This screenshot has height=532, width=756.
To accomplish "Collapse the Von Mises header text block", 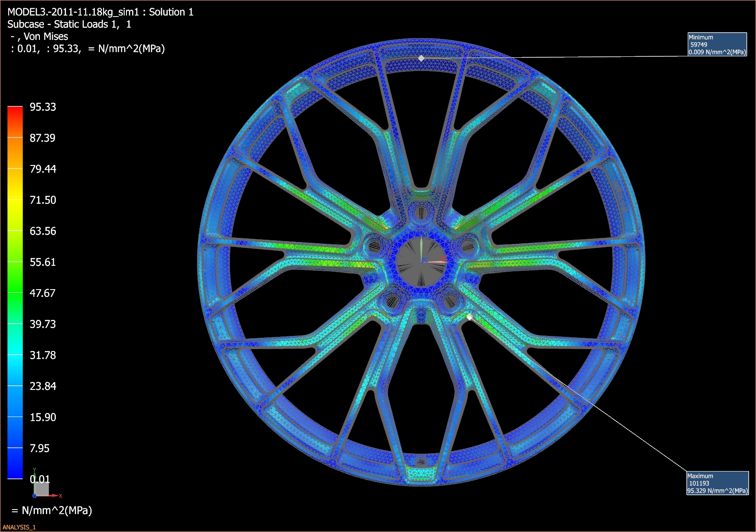I will [x=38, y=36].
